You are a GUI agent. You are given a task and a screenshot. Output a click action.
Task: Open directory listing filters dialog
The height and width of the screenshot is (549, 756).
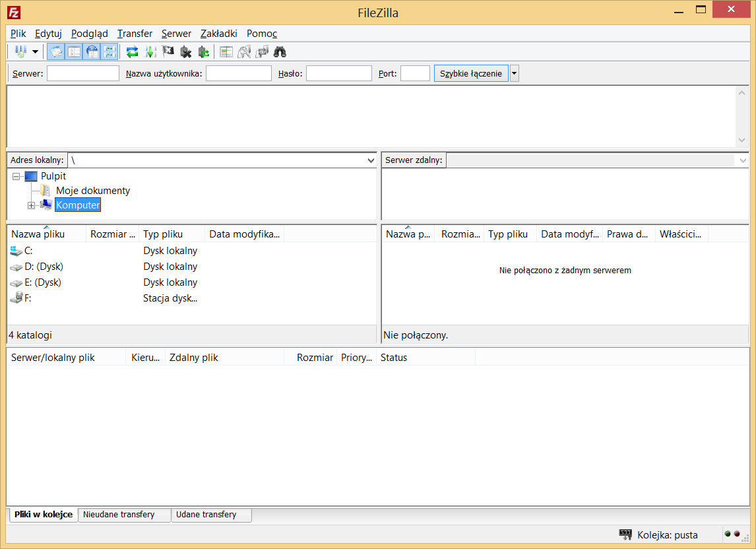(x=226, y=51)
